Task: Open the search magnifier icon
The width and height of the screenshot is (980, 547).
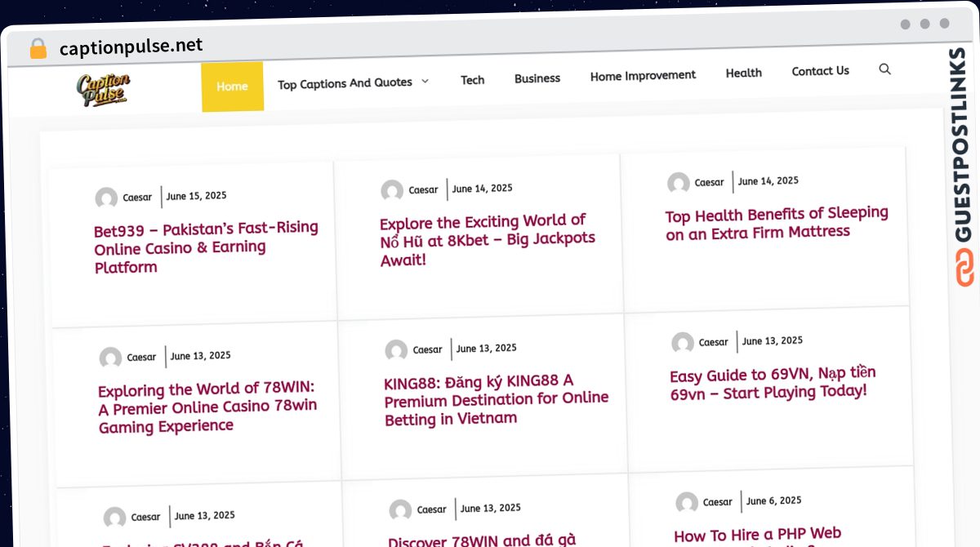Action: point(884,69)
